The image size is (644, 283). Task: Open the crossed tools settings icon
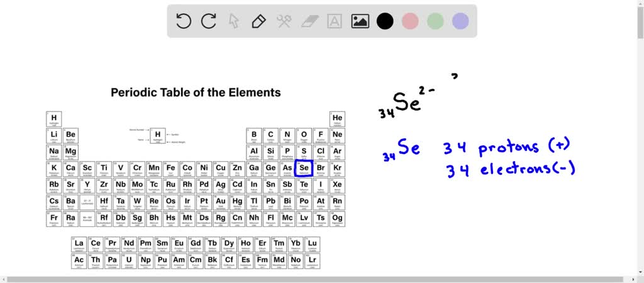[x=284, y=21]
